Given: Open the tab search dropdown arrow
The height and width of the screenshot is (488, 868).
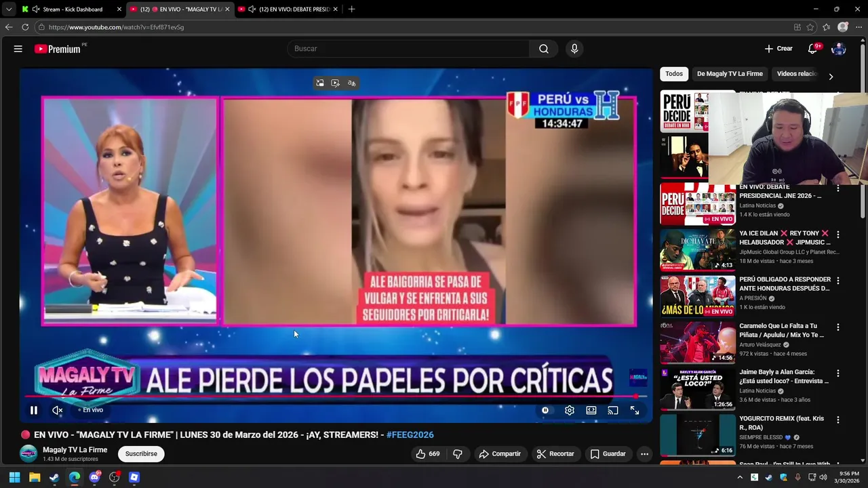Looking at the screenshot, I should click(8, 9).
